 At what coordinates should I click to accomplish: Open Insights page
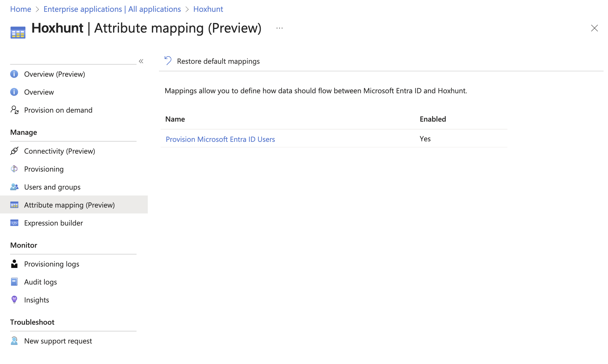click(x=37, y=300)
